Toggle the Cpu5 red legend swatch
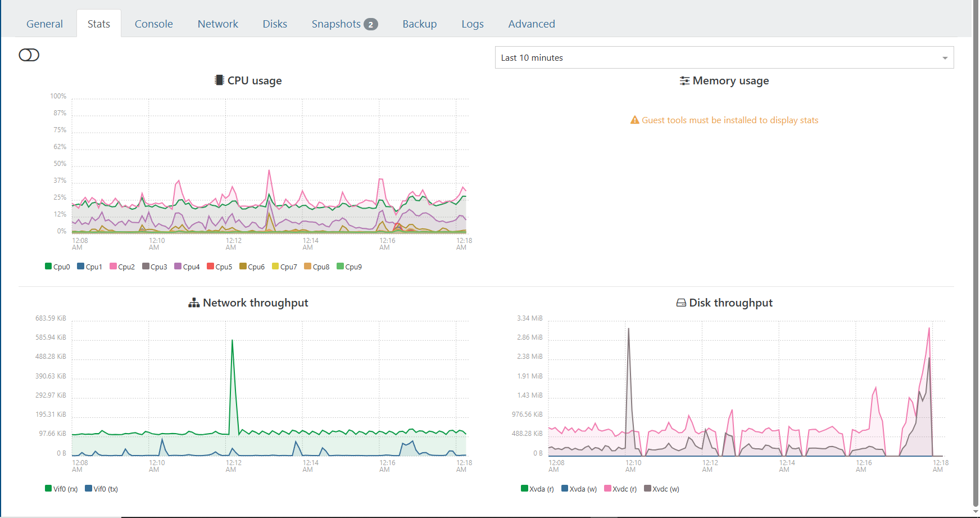 click(210, 266)
